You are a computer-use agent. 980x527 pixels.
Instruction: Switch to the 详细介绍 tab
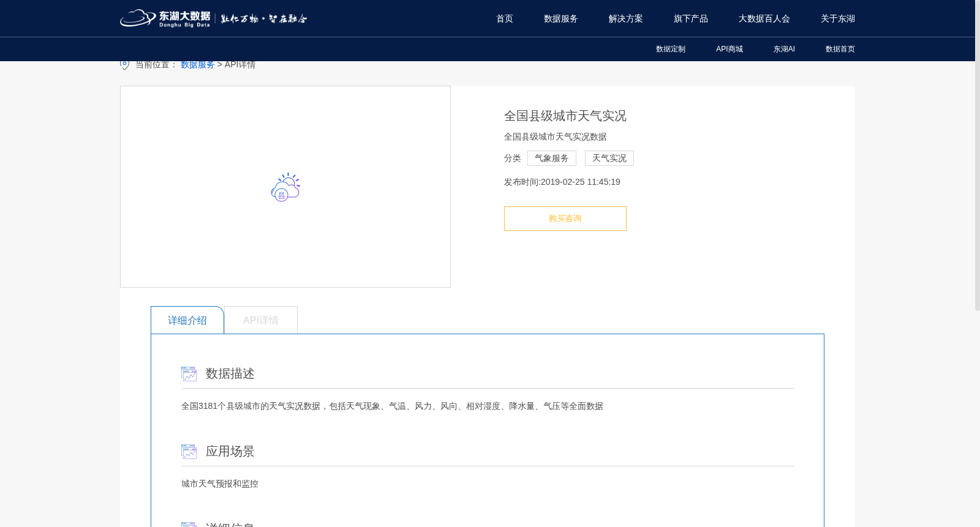pos(187,320)
